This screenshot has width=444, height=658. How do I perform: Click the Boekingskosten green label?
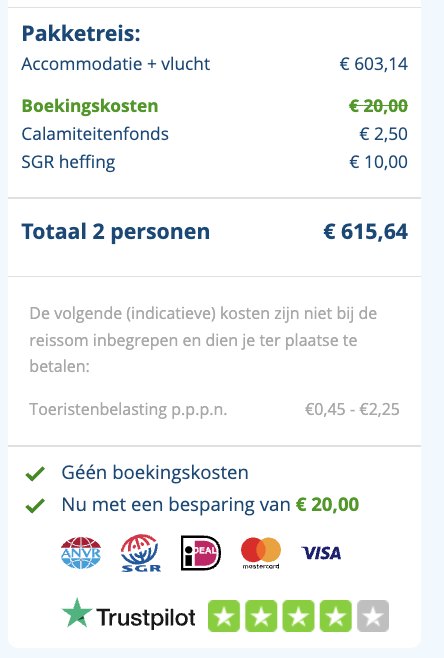tap(90, 106)
